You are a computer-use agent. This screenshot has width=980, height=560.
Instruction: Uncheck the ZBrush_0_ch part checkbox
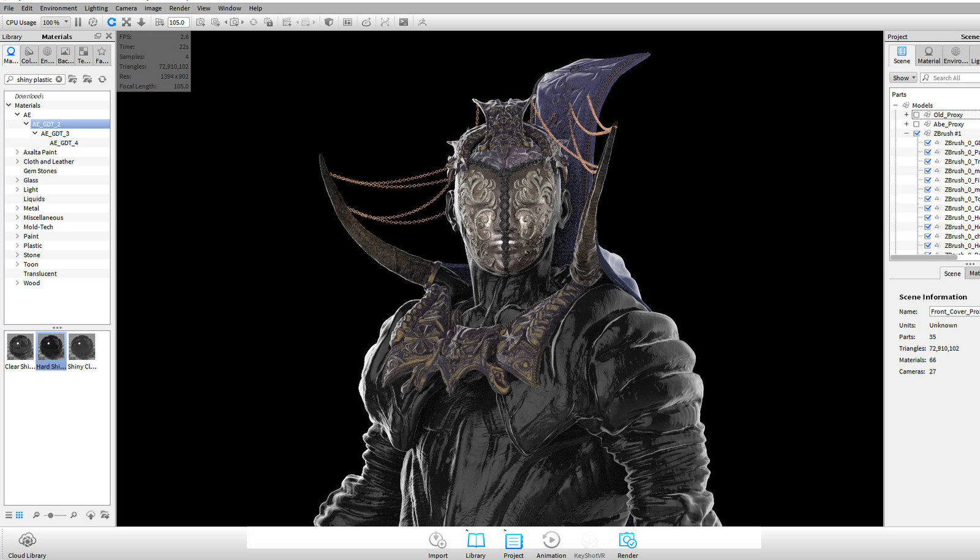(928, 236)
